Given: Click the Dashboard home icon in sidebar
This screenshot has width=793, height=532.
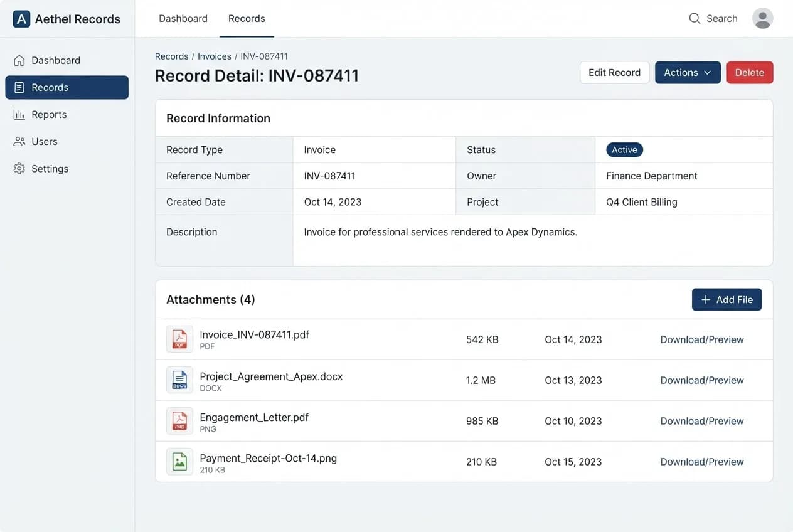Looking at the screenshot, I should click(19, 61).
